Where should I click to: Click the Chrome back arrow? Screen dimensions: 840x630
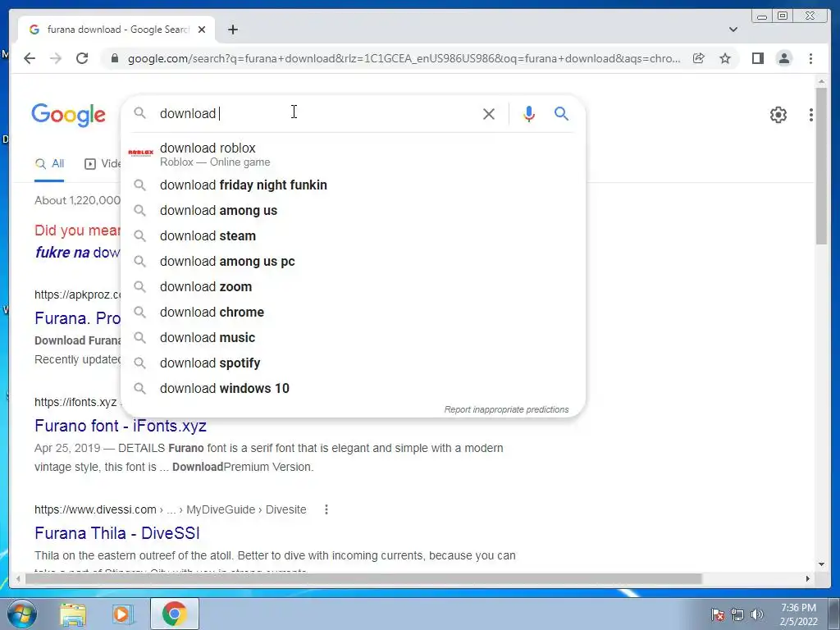coord(30,58)
